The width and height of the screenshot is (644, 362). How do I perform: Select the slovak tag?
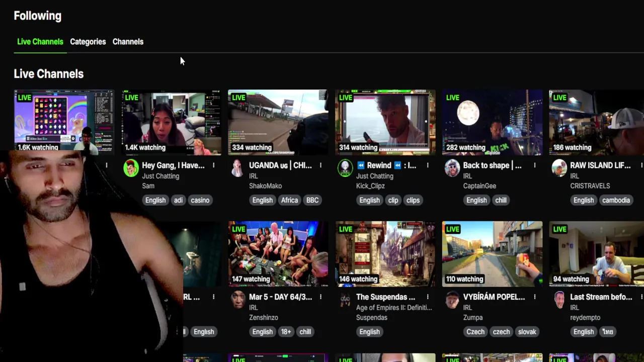(527, 332)
